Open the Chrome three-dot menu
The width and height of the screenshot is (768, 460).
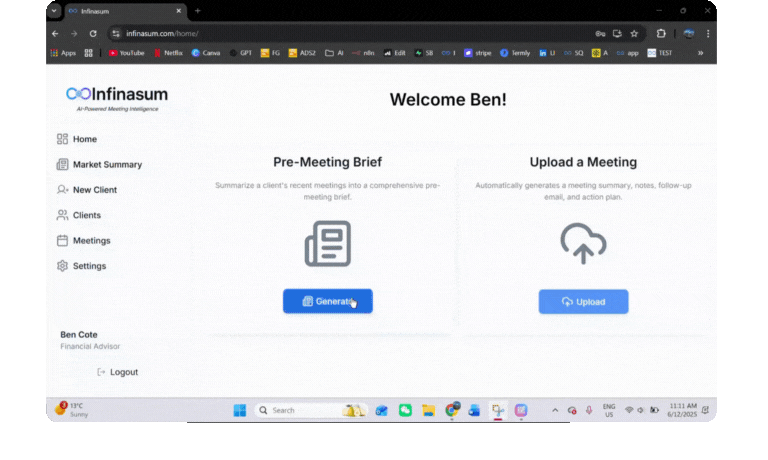[708, 34]
